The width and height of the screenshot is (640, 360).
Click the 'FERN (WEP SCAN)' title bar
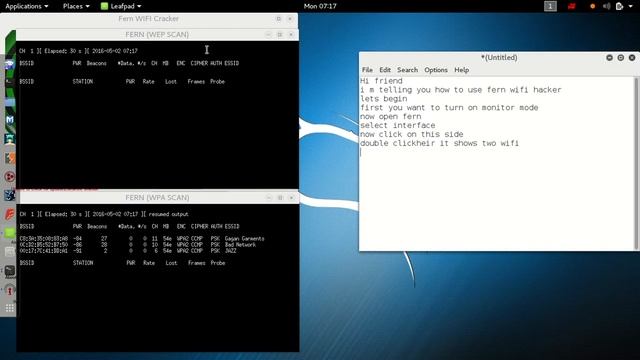coord(157,35)
